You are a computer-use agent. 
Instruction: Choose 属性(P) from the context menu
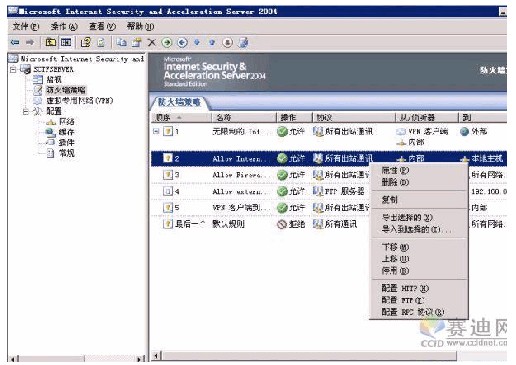(395, 170)
